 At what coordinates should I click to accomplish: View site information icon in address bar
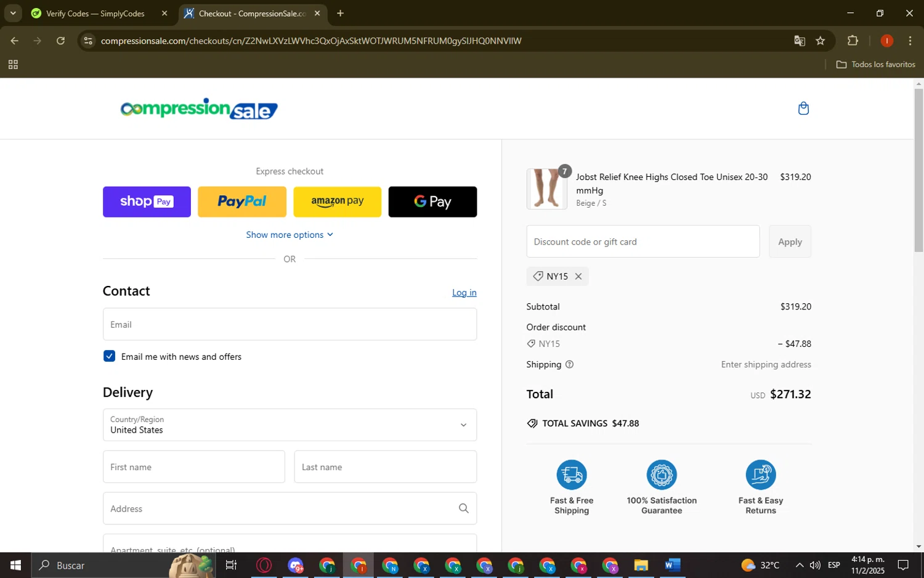point(88,41)
